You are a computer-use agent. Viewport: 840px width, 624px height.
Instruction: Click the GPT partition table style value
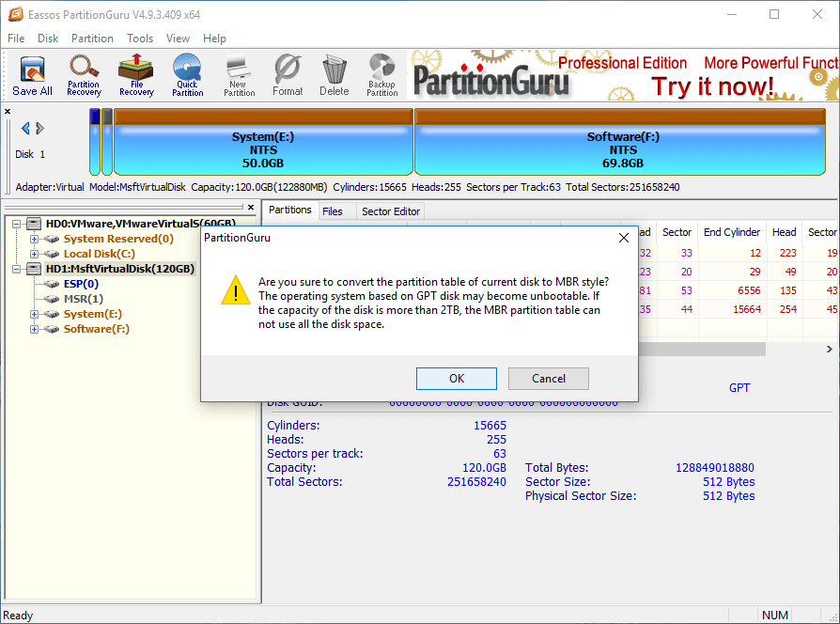(739, 388)
